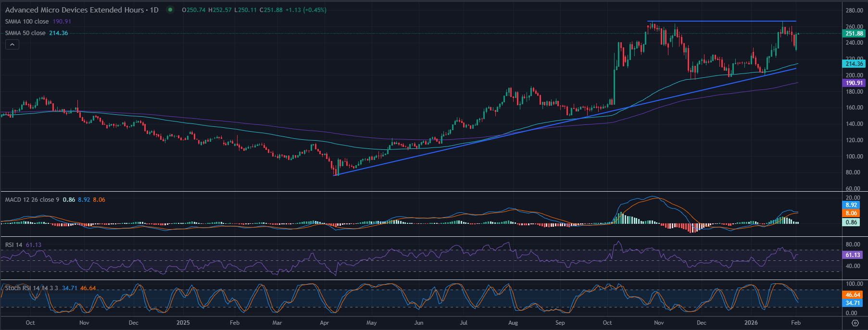Click the orange 46.64 Stoch RSI label
This screenshot has width=868, height=330.
coord(853,295)
